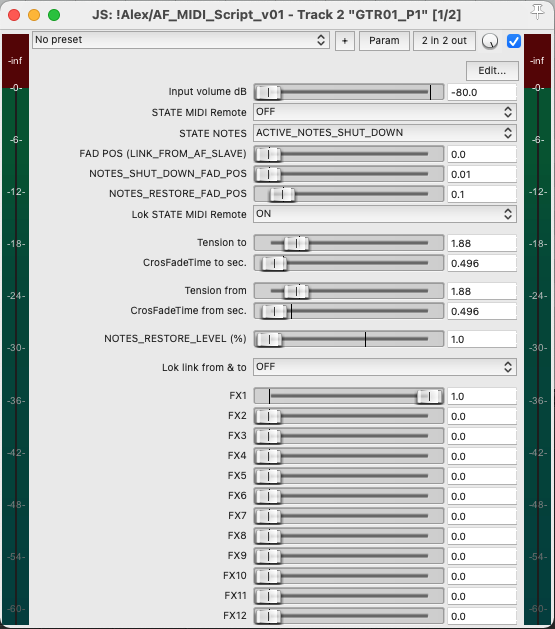Open the STATE NOTES dropdown
Screen dimensions: 555x629
pos(385,133)
